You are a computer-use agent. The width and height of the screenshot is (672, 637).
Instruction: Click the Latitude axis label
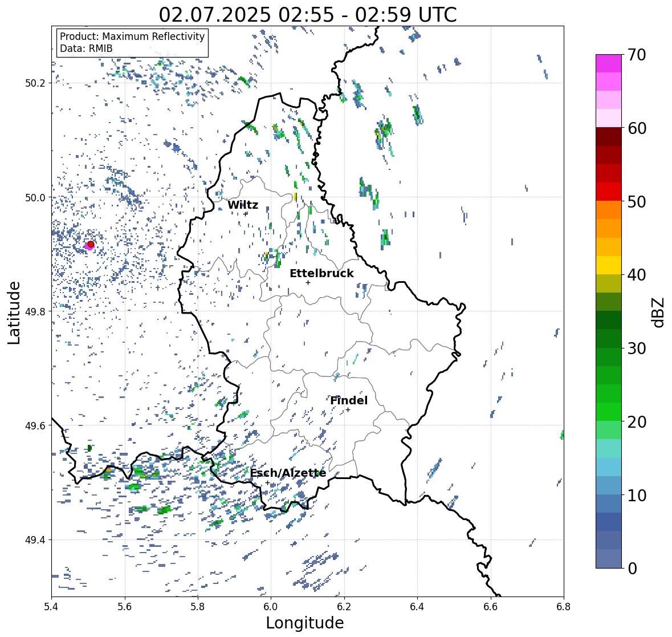click(14, 313)
